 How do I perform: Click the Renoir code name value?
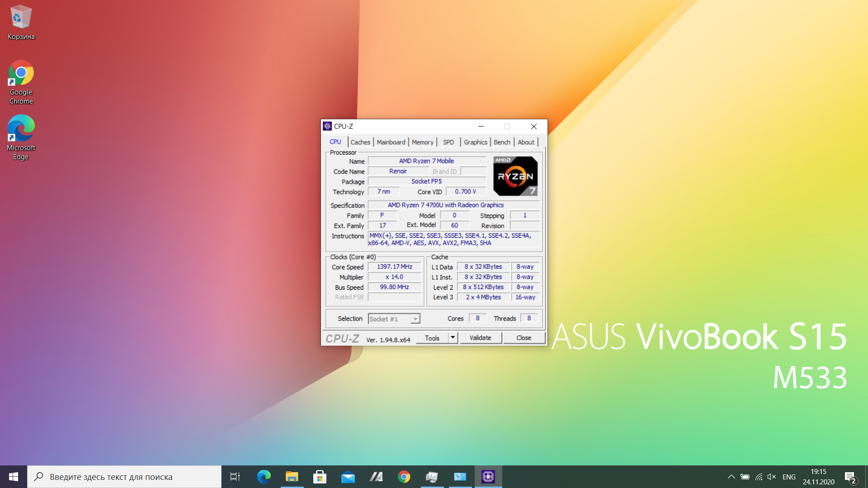tap(398, 171)
